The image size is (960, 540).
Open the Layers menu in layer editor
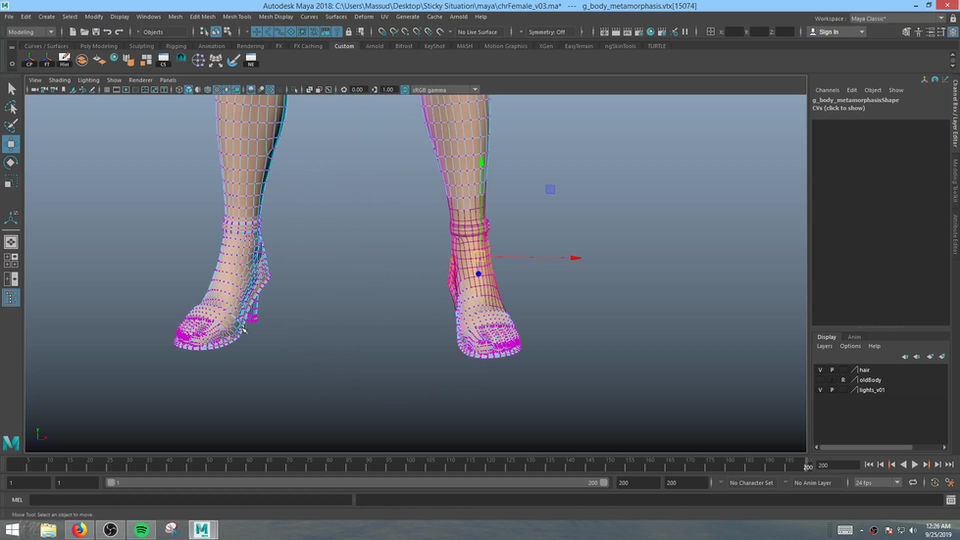pyautogui.click(x=824, y=346)
